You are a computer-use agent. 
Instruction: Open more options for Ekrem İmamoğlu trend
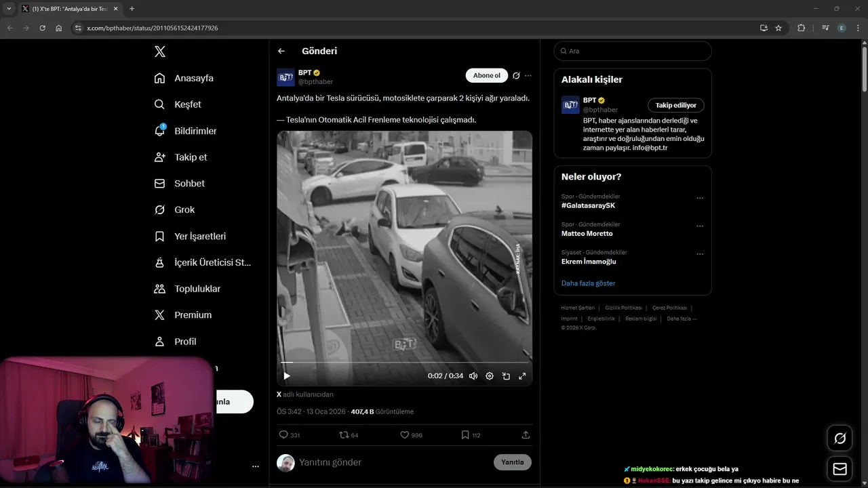pos(700,254)
